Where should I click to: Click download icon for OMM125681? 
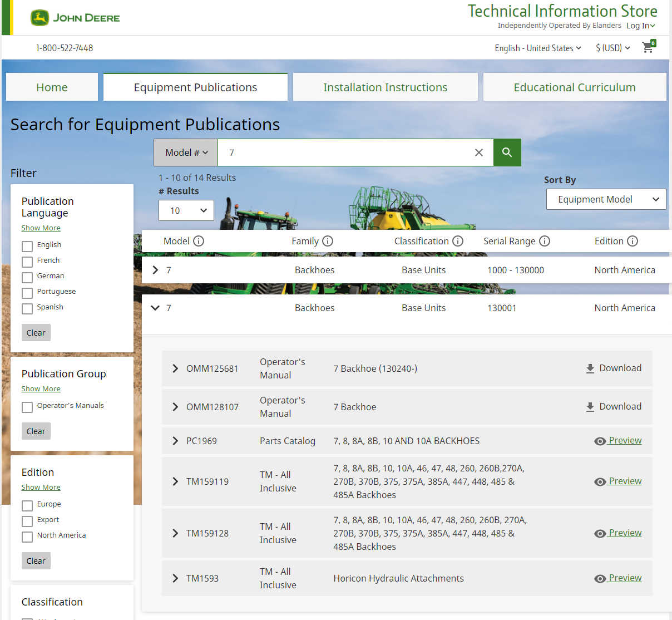590,368
